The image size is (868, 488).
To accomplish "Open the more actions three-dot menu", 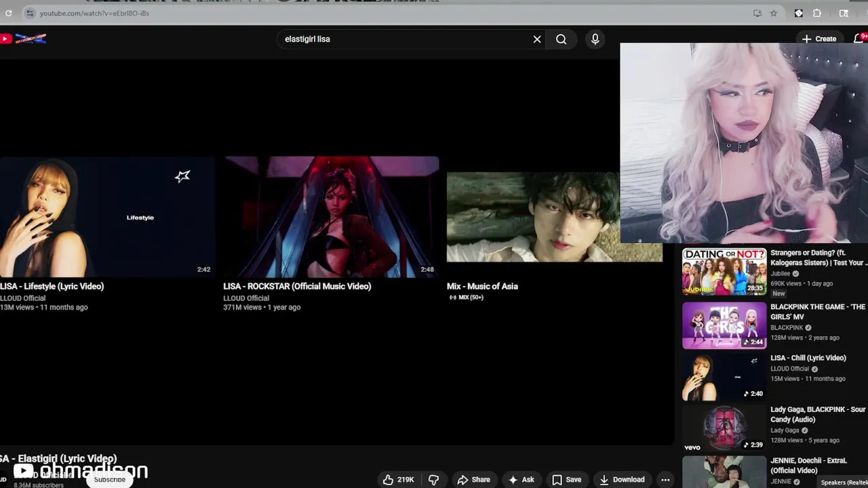I will 665,480.
